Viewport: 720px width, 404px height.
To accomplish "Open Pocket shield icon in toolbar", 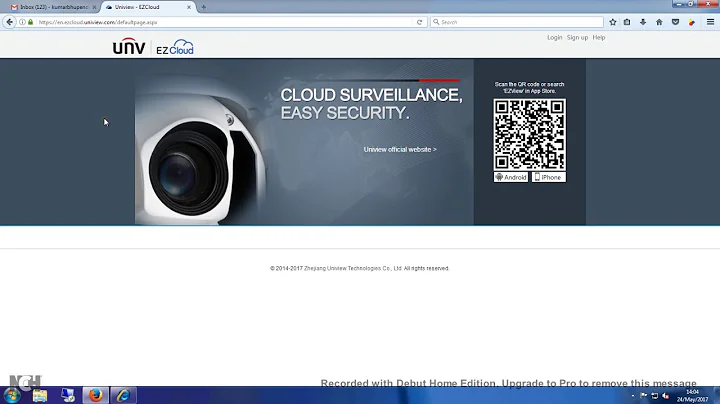I will [675, 22].
